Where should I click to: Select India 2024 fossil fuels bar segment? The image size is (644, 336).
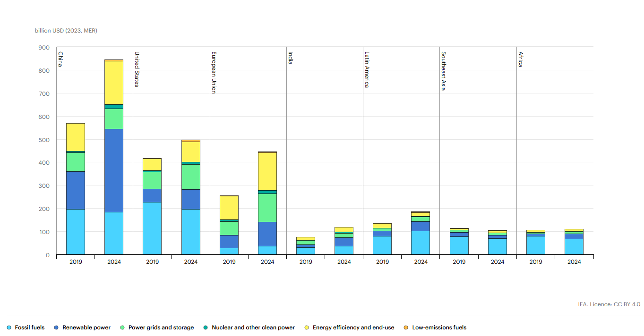point(344,251)
